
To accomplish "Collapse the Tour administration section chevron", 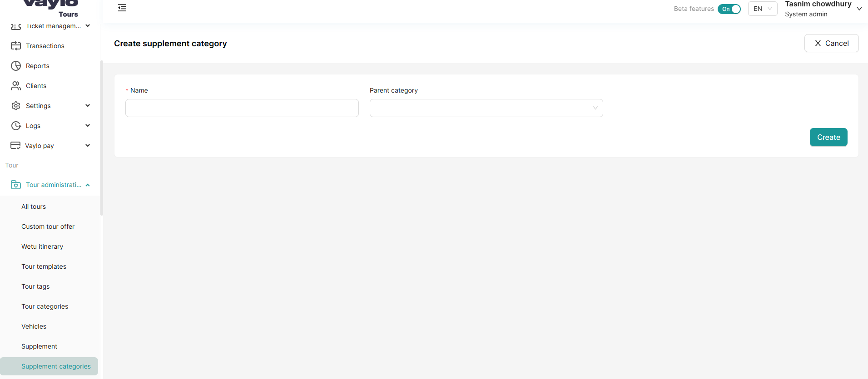I will coord(88,185).
